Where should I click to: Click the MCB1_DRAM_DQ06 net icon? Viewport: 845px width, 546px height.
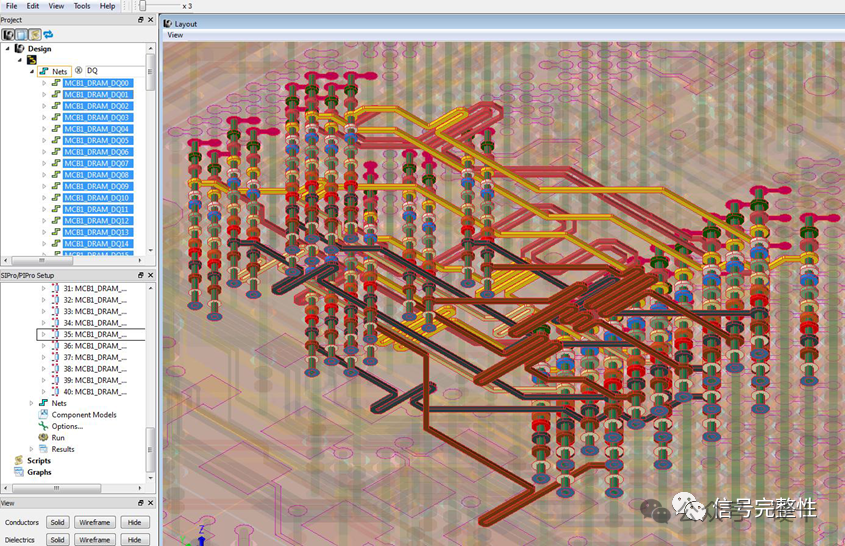56,152
